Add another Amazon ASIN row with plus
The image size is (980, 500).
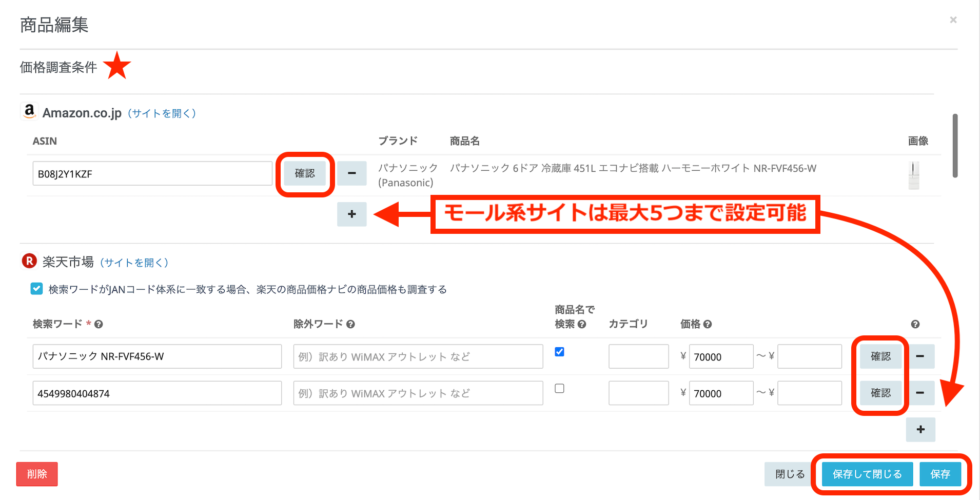(351, 214)
